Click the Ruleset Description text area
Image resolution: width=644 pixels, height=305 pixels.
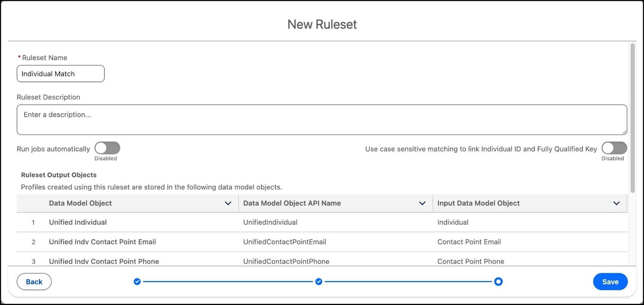click(322, 120)
